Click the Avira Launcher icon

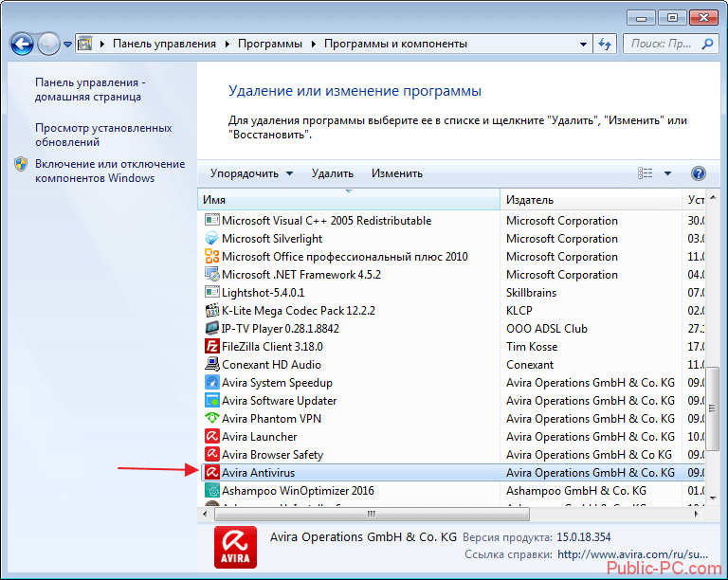tap(212, 437)
